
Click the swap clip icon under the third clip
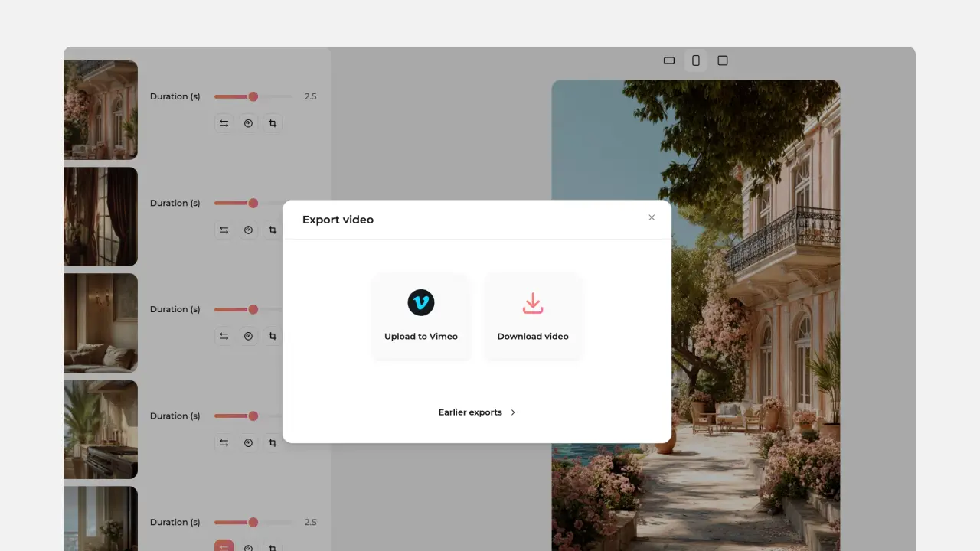click(224, 336)
